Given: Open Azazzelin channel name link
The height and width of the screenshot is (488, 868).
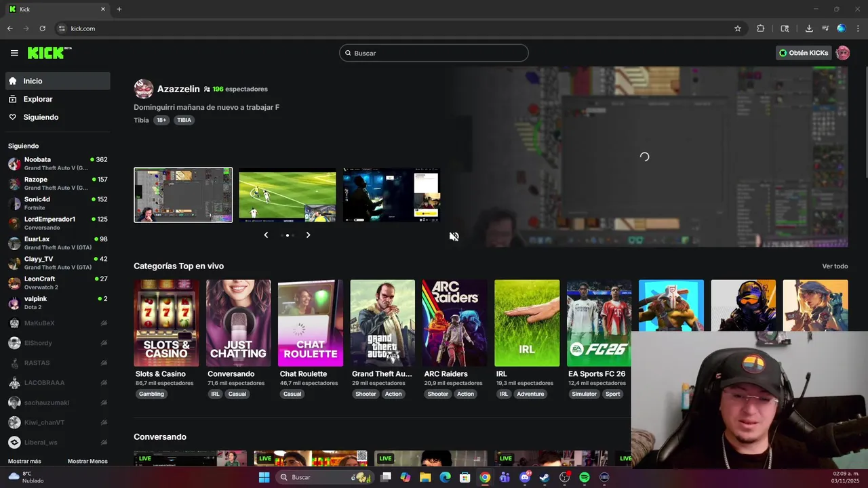Looking at the screenshot, I should [x=178, y=89].
